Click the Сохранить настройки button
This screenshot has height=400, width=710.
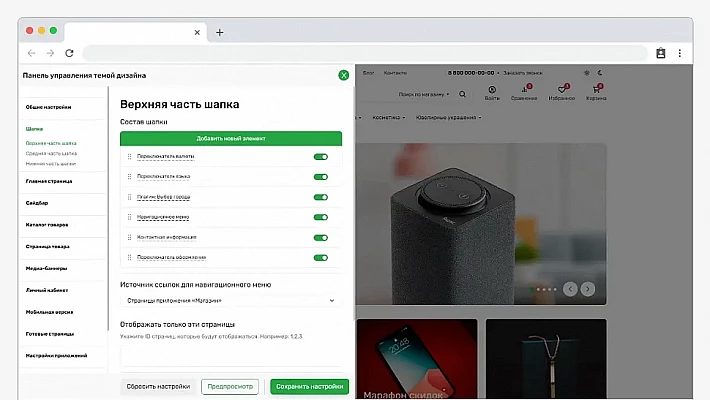point(309,386)
